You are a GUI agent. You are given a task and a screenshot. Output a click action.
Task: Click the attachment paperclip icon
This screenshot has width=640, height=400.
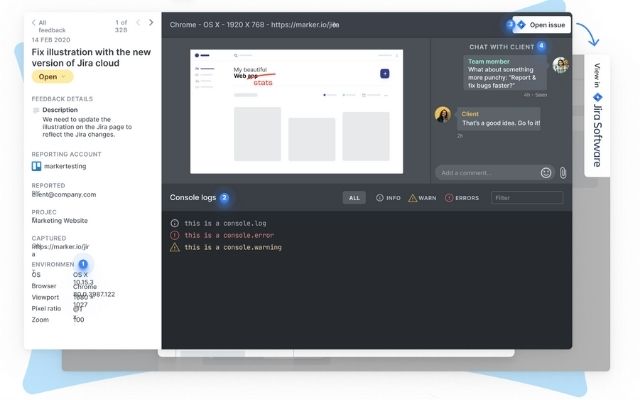(x=563, y=173)
